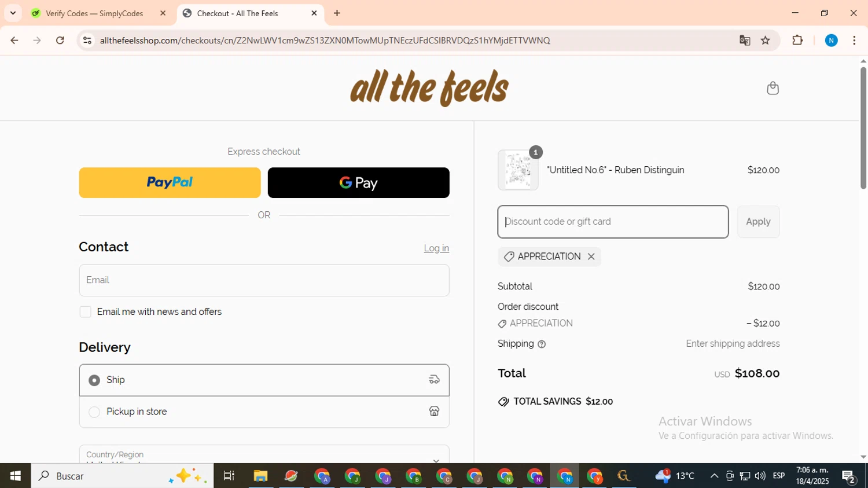
Task: Open File Explorer from the taskbar
Action: (260, 476)
